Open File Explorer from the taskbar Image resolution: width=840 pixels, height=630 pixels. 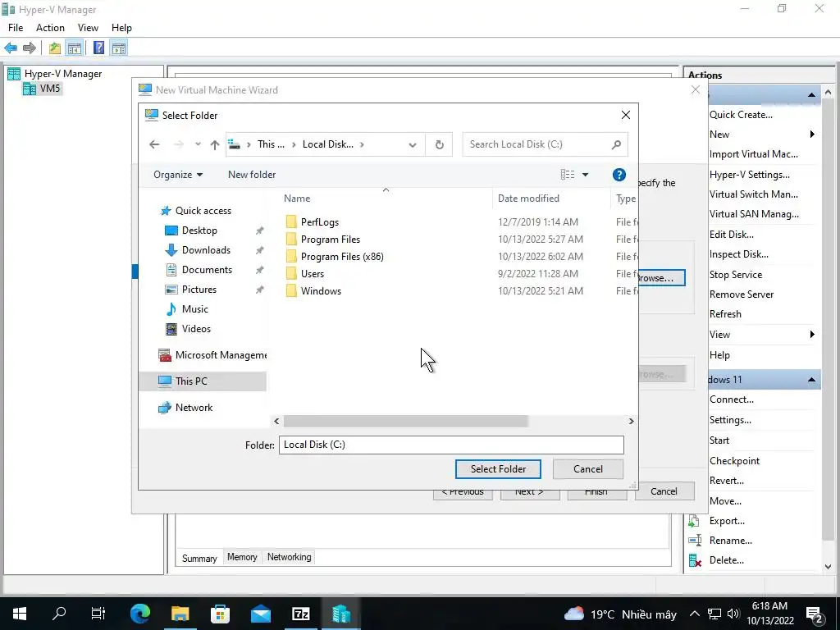(x=180, y=614)
